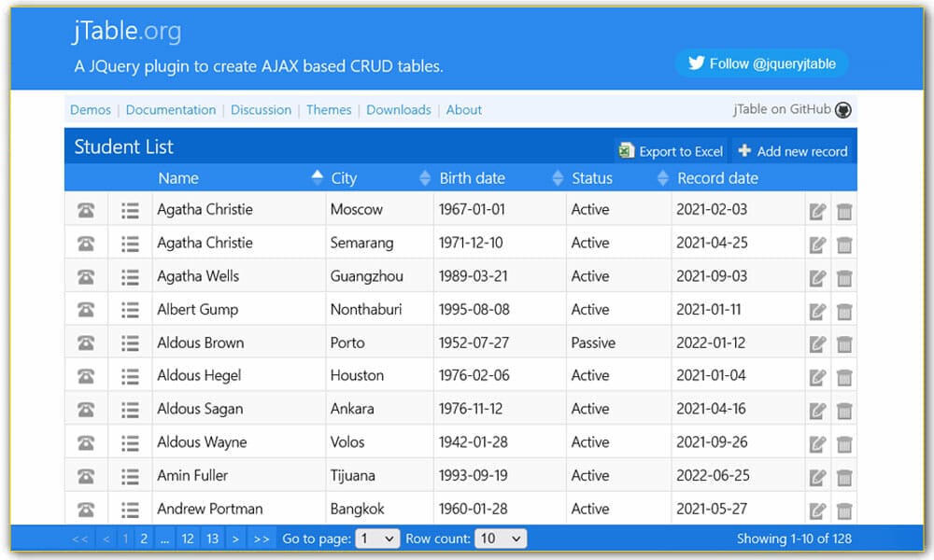Click Export to Excel button
Viewport: 934px width, 560px height.
point(671,151)
